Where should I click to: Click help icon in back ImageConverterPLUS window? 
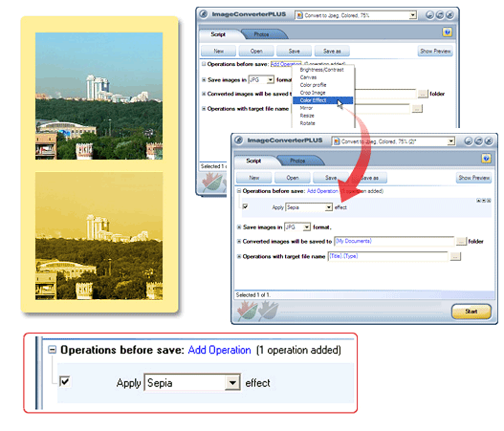point(447,32)
